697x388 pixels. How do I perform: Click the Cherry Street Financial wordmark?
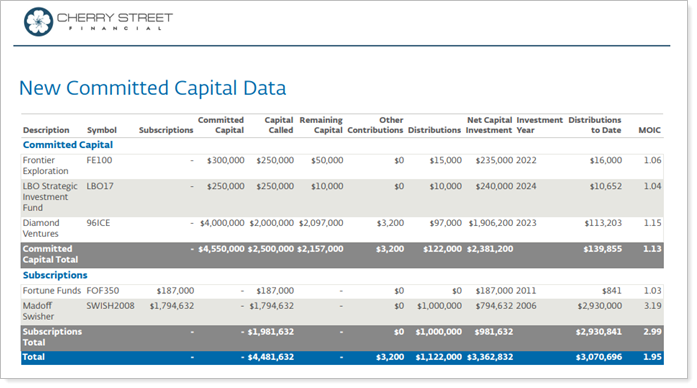(x=115, y=21)
